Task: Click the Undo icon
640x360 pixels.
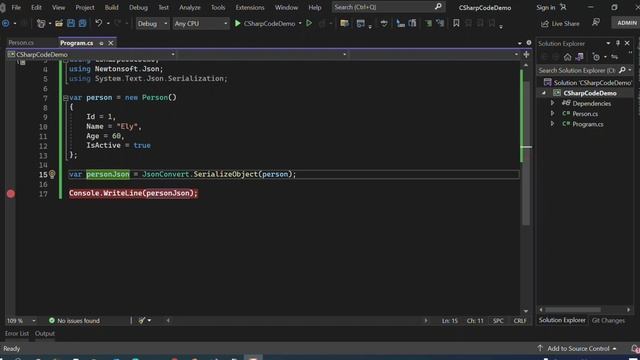Action: coord(98,23)
